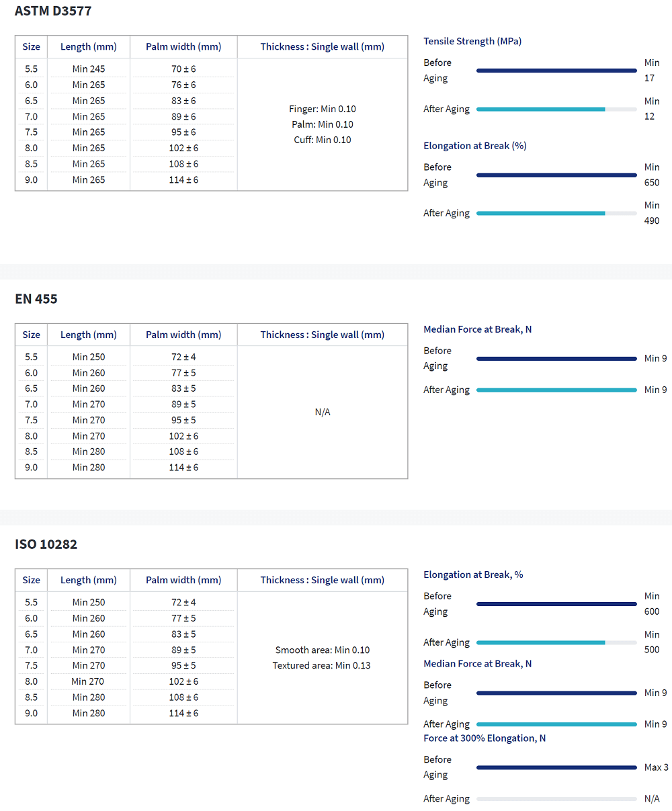This screenshot has width=672, height=811.
Task: Click ISO 10282 Median Force Before Aging bar
Action: pos(556,693)
